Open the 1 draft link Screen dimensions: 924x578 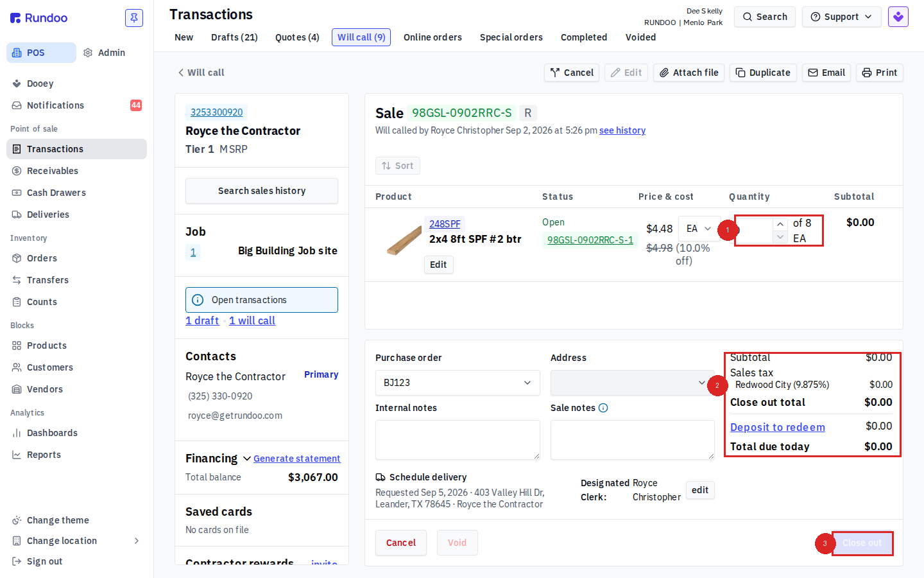click(x=202, y=320)
